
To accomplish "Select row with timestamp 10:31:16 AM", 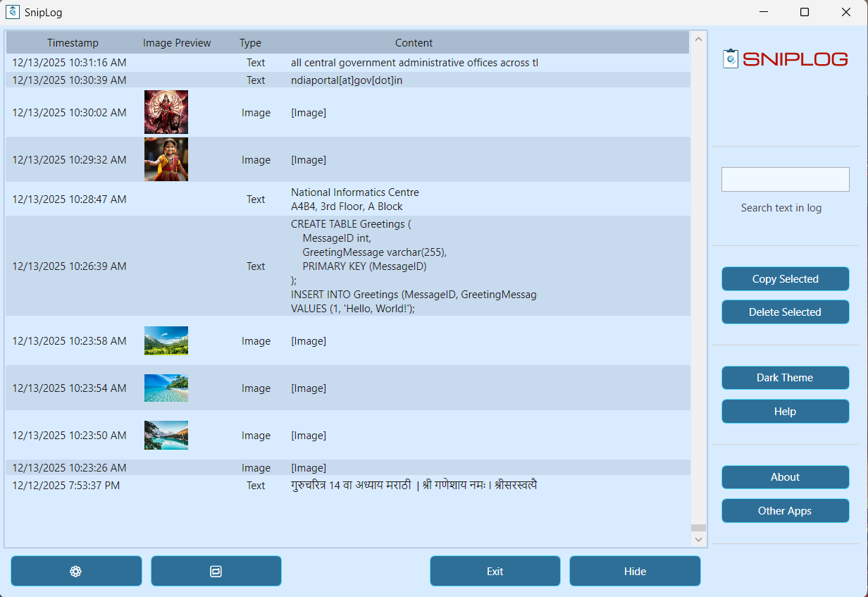I will (348, 63).
